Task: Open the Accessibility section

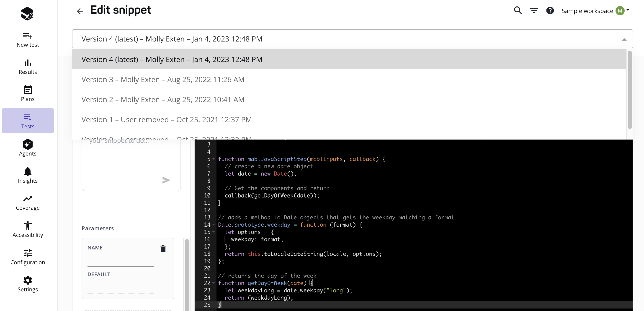Action: [x=28, y=229]
